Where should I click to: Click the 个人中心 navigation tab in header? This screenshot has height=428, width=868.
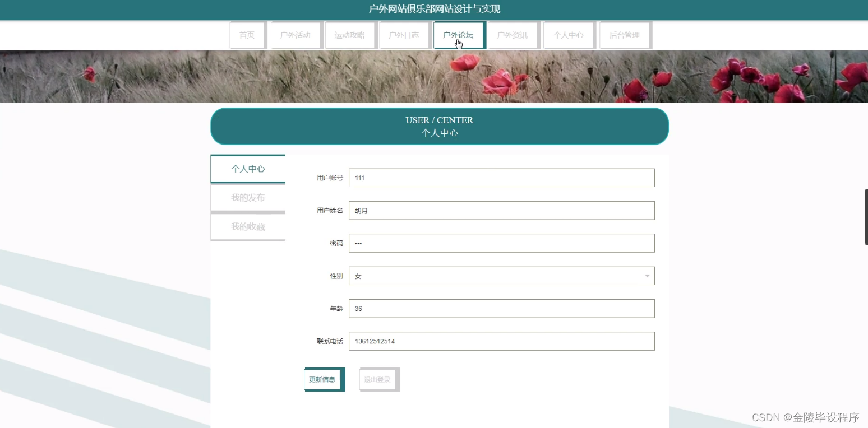click(x=569, y=35)
